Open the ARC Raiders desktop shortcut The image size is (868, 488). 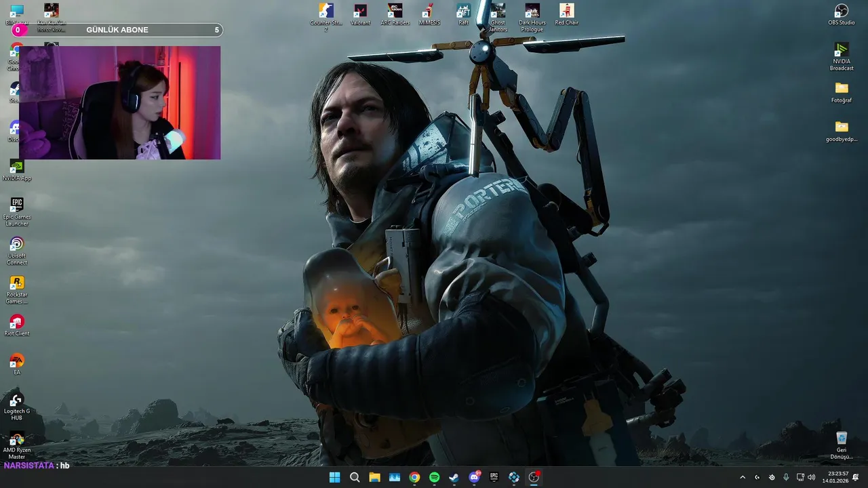point(395,15)
